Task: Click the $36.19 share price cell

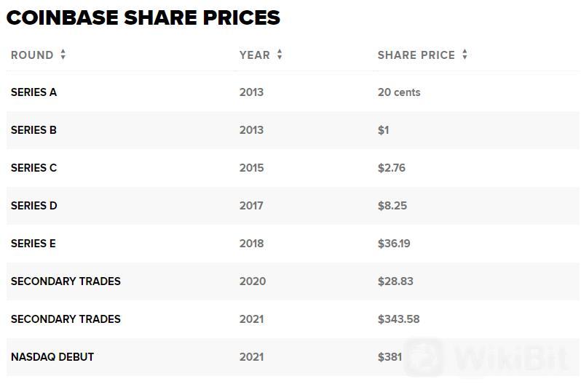Action: pyautogui.click(x=394, y=243)
